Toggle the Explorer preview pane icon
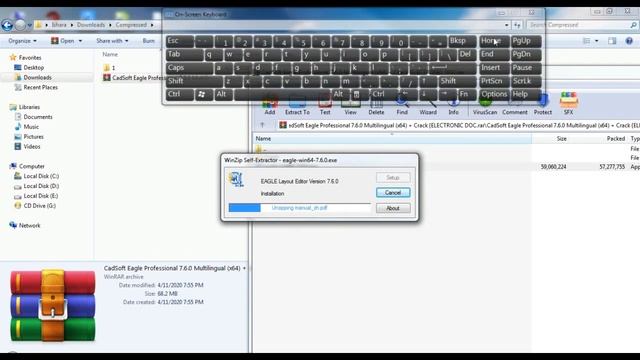Image resolution: width=640 pixels, height=360 pixels. click(x=612, y=41)
